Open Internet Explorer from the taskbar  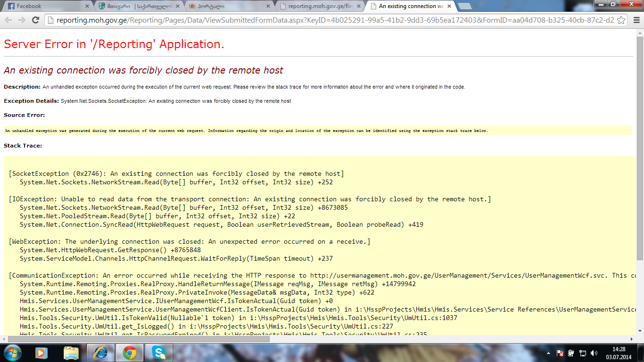coord(100,353)
